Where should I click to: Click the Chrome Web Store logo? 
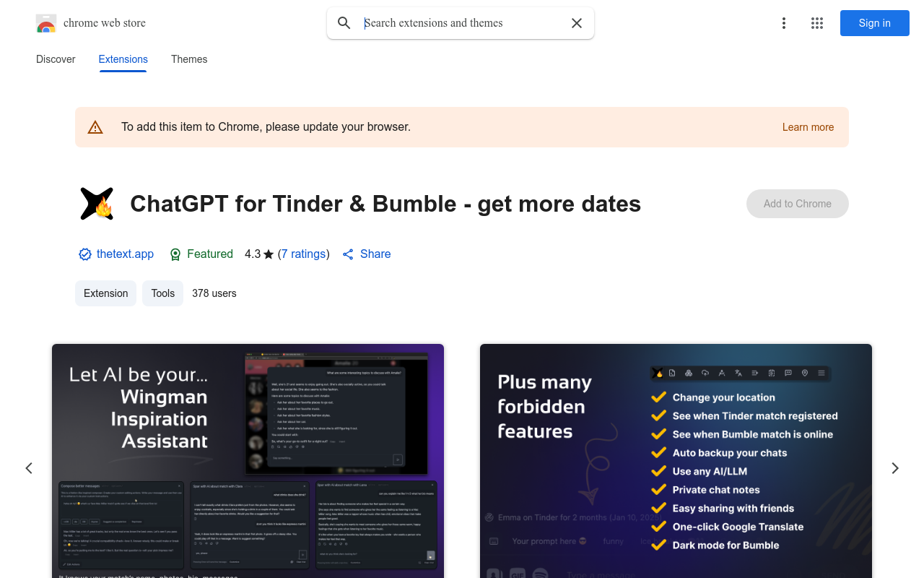[46, 23]
